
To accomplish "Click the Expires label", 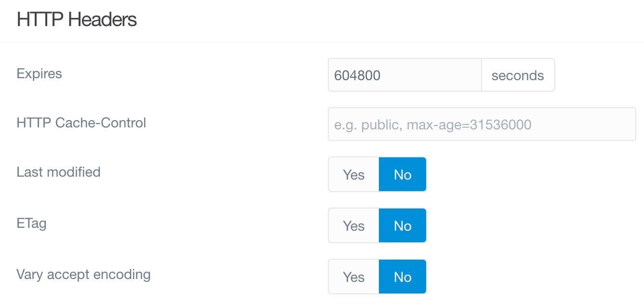I will (x=39, y=73).
